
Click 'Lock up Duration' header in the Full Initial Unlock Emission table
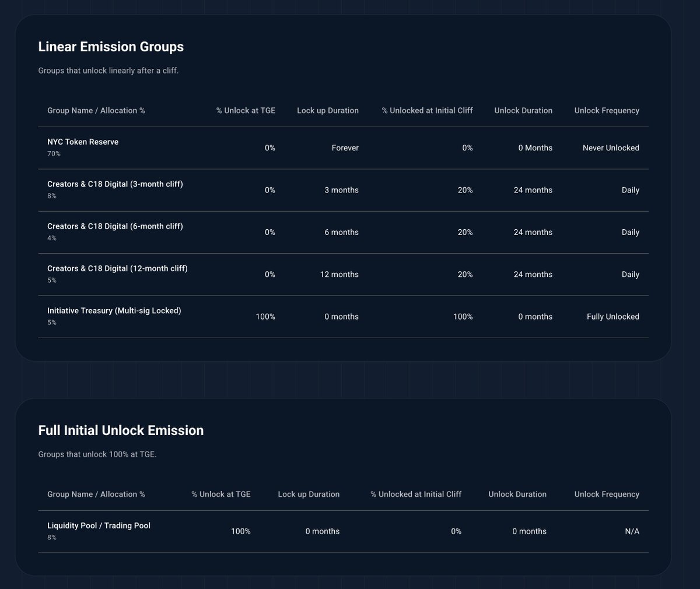(309, 494)
